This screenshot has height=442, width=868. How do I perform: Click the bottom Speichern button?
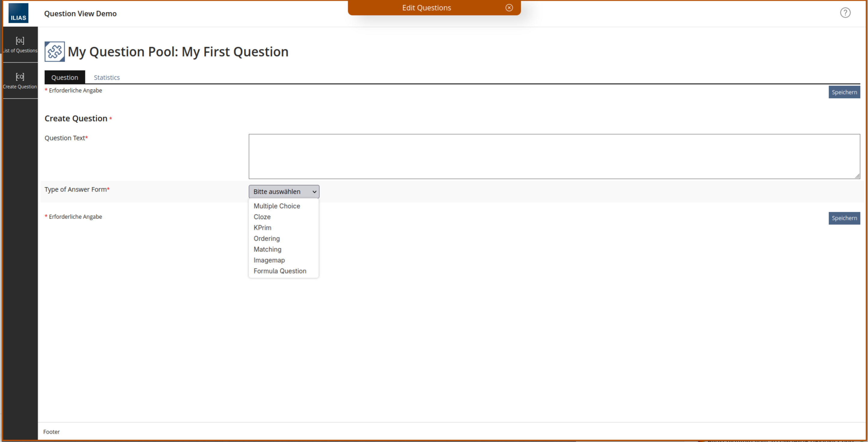844,218
